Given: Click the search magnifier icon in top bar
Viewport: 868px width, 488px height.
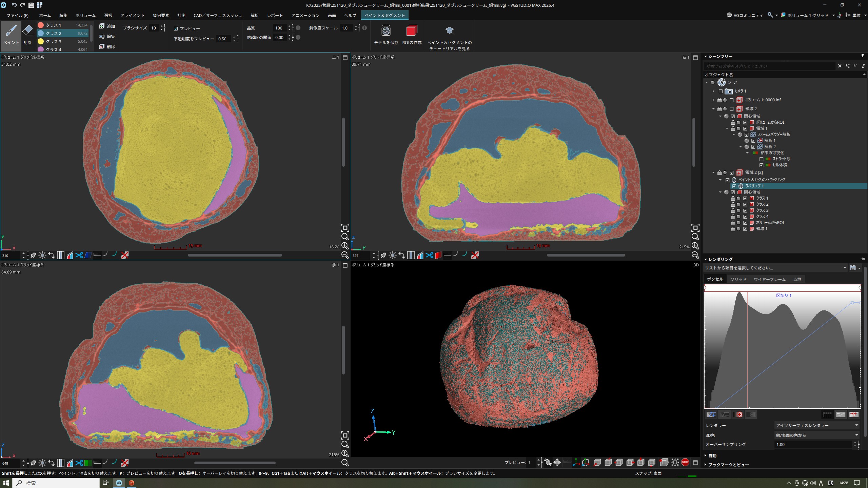Looking at the screenshot, I should pyautogui.click(x=770, y=15).
